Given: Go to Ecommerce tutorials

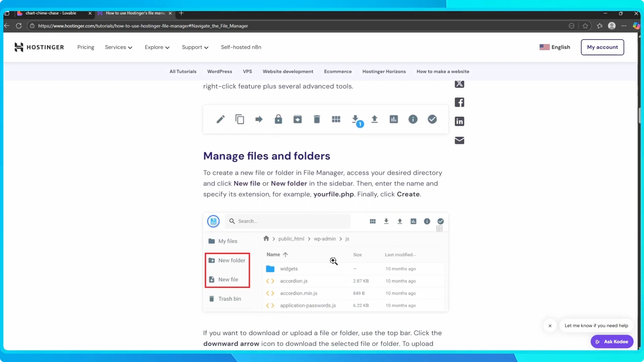Looking at the screenshot, I should pos(338,72).
